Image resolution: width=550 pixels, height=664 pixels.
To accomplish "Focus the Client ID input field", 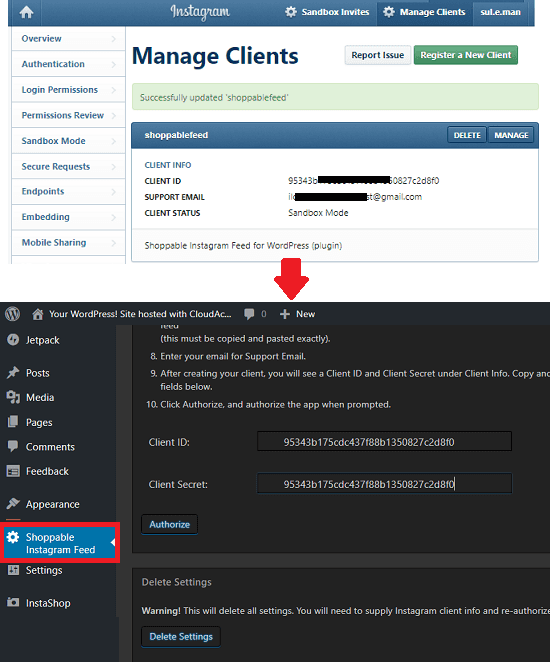I will point(384,442).
